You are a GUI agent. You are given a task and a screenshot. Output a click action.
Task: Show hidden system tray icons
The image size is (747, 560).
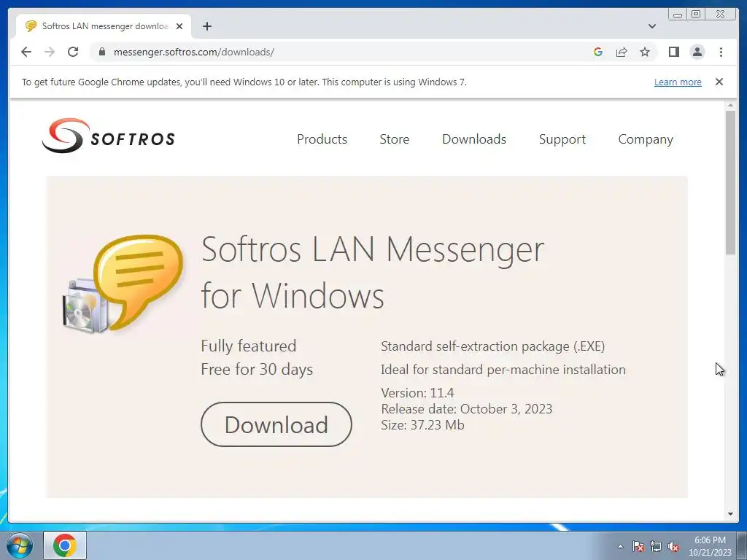pos(620,546)
